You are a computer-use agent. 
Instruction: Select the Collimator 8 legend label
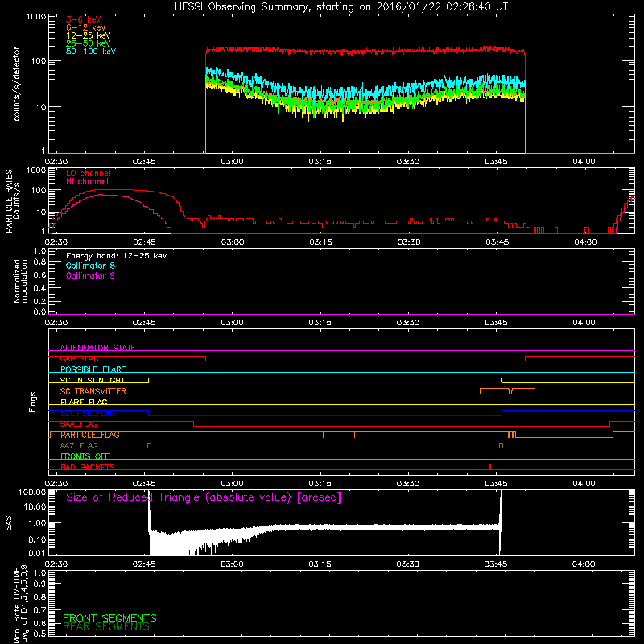90,266
